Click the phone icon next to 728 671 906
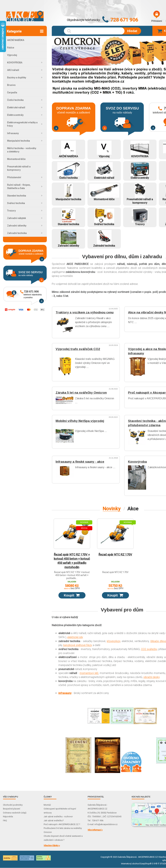Viewport: 166px width, 868px height. tap(105, 19)
